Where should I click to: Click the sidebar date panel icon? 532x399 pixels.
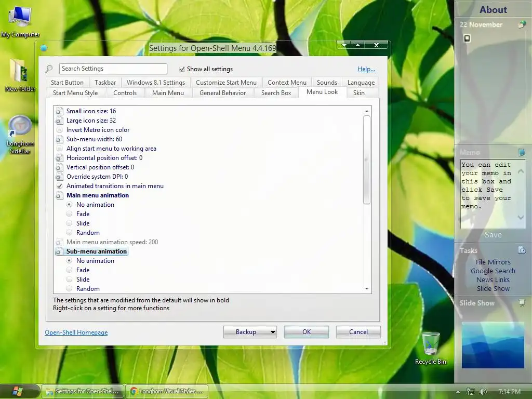point(522,24)
